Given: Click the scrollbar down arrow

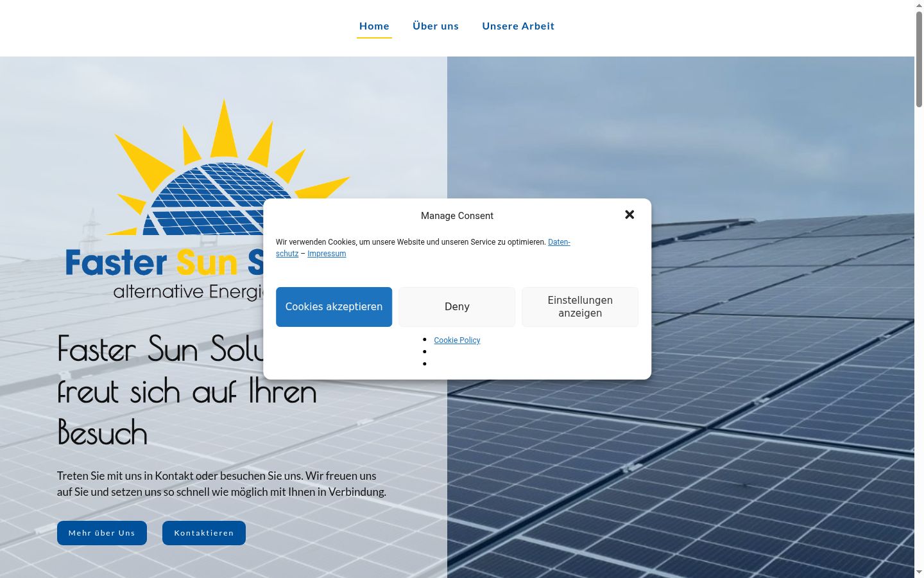Looking at the screenshot, I should [x=919, y=572].
